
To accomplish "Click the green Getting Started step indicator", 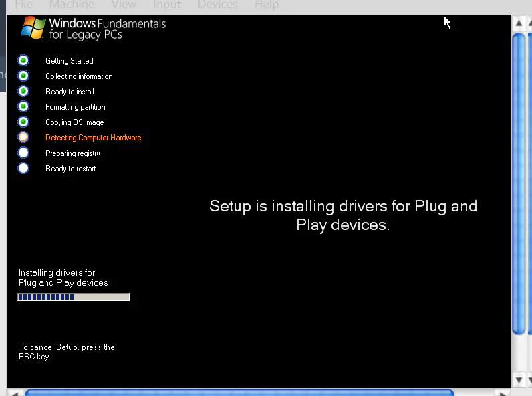I will 23,60.
